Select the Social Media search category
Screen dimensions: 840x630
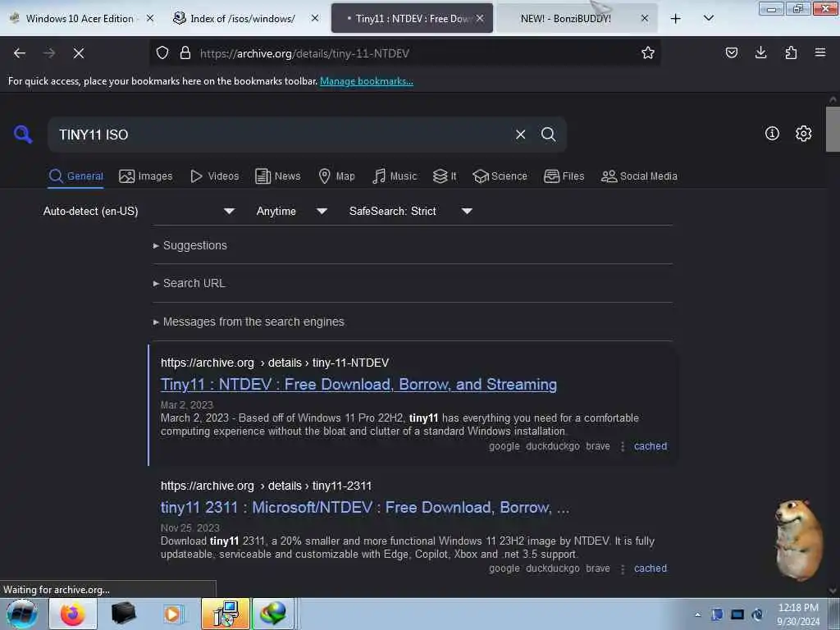point(639,176)
